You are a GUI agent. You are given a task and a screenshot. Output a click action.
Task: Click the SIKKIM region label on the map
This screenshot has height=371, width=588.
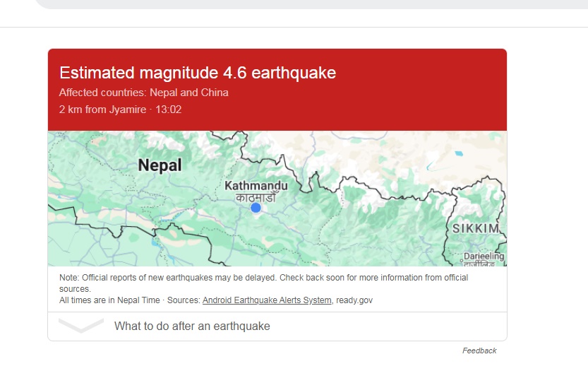[x=476, y=229]
